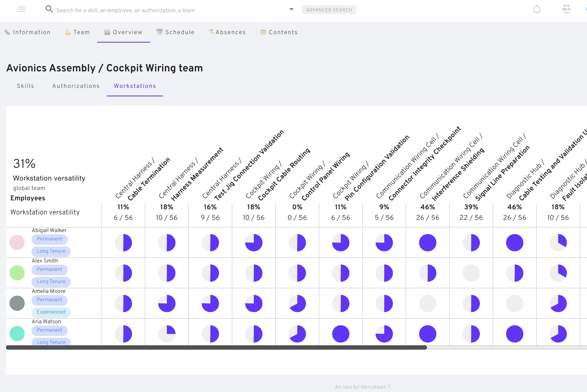Click Amelia Moore's gray avatar
The image size is (587, 392).
(x=17, y=303)
